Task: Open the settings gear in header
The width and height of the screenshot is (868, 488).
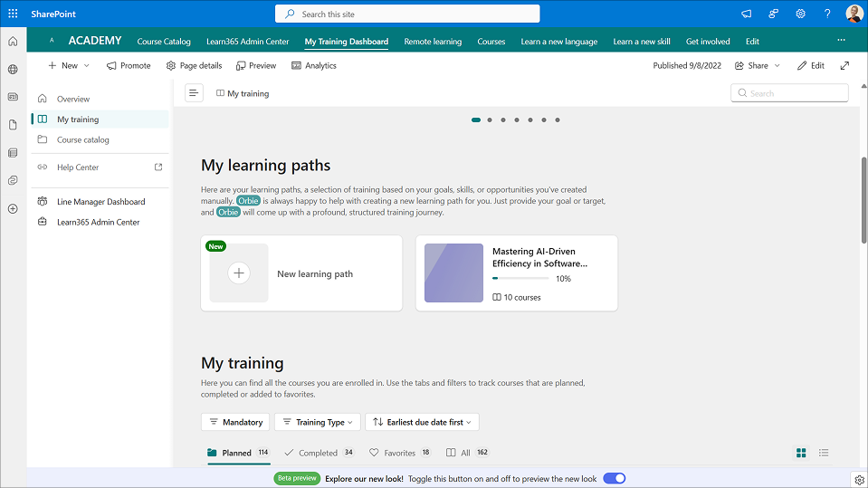Action: [x=800, y=14]
